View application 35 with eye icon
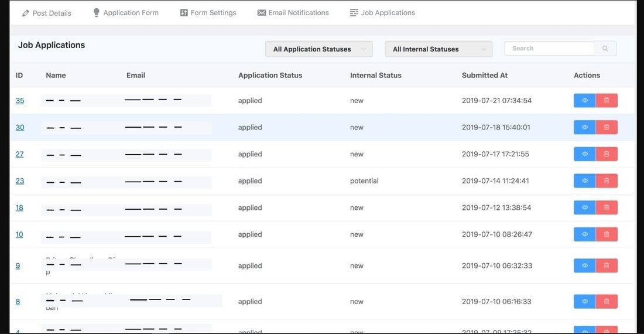The width and height of the screenshot is (644, 334). coord(584,101)
